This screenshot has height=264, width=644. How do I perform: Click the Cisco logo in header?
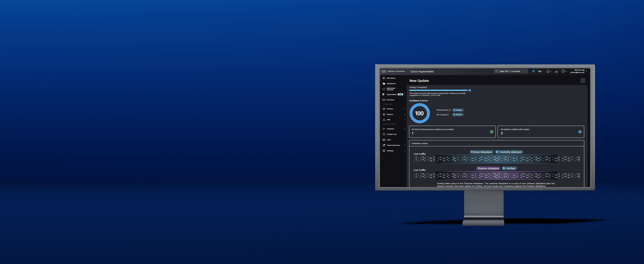[384, 71]
